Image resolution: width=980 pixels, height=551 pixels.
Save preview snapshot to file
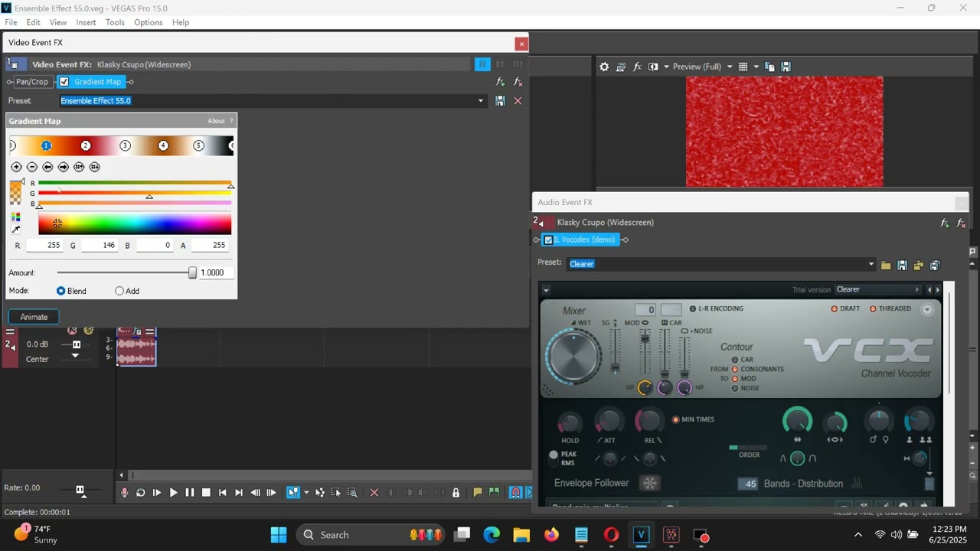[786, 67]
